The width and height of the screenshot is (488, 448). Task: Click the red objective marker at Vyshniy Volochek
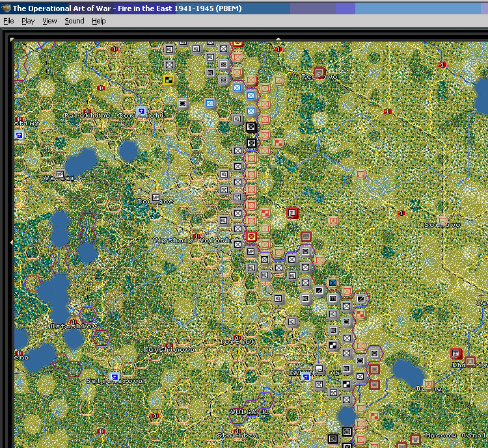tap(196, 236)
